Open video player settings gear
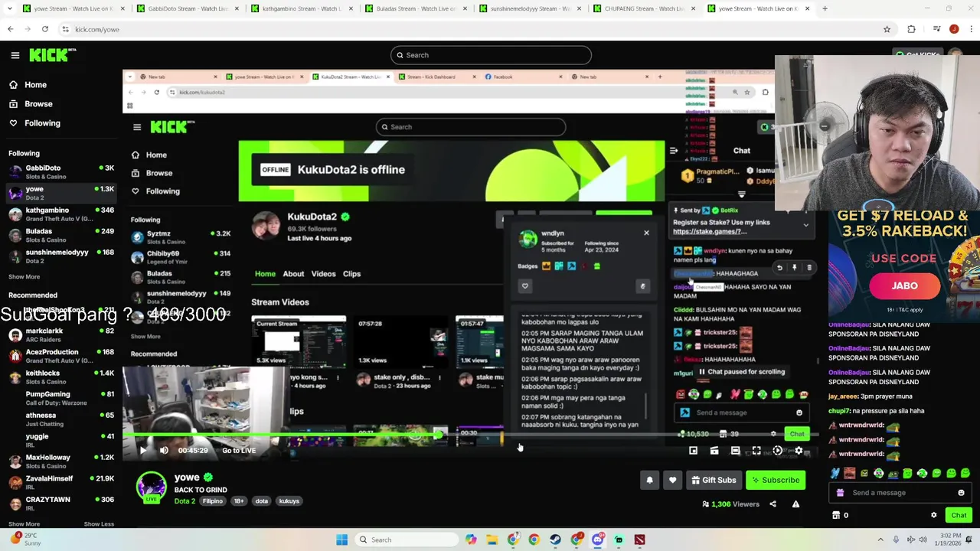 pos(799,451)
